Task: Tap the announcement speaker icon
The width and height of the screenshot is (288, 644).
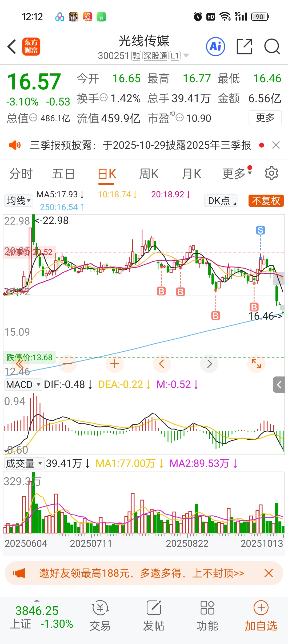Action: [x=15, y=145]
